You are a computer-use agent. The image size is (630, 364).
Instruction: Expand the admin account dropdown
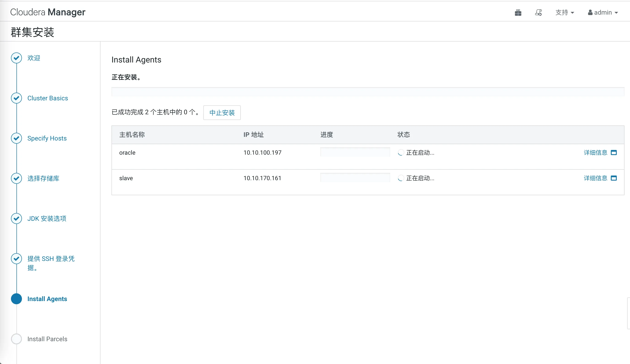click(x=603, y=12)
